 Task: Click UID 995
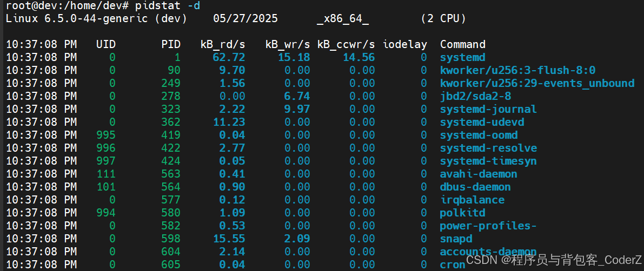(106, 135)
